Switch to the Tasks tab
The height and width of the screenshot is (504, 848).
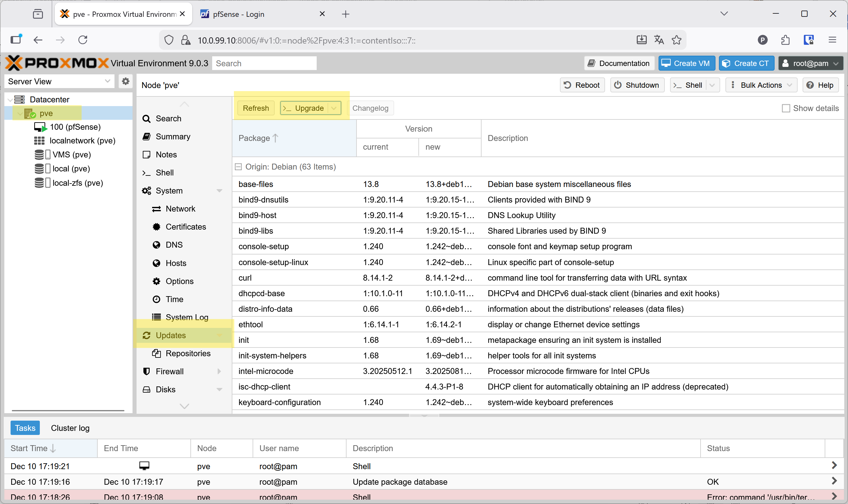25,428
